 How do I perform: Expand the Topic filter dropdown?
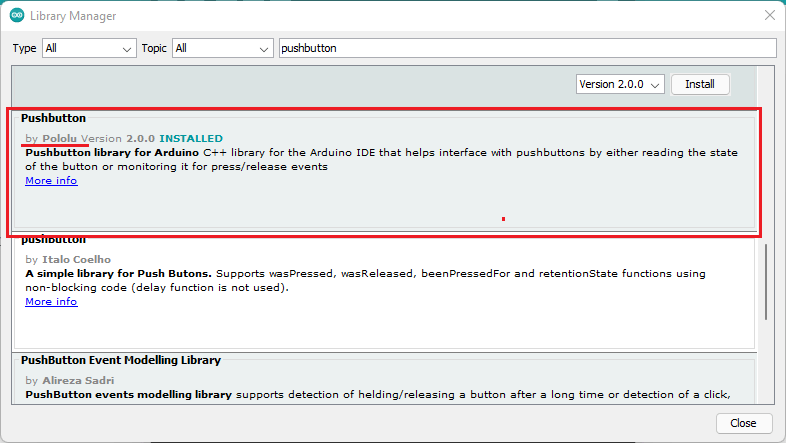[x=222, y=48]
